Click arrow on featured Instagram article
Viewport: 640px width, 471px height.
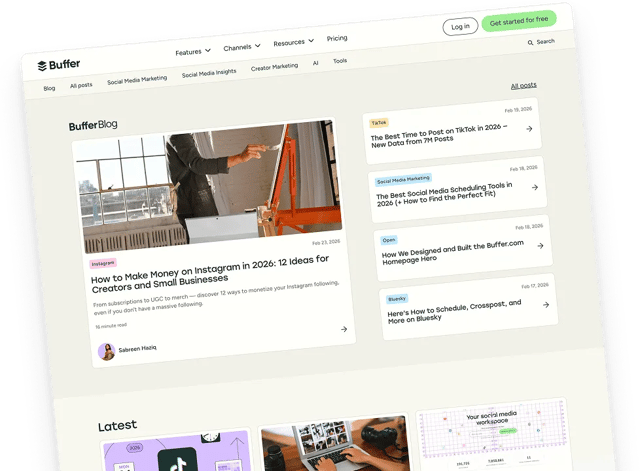pos(343,329)
